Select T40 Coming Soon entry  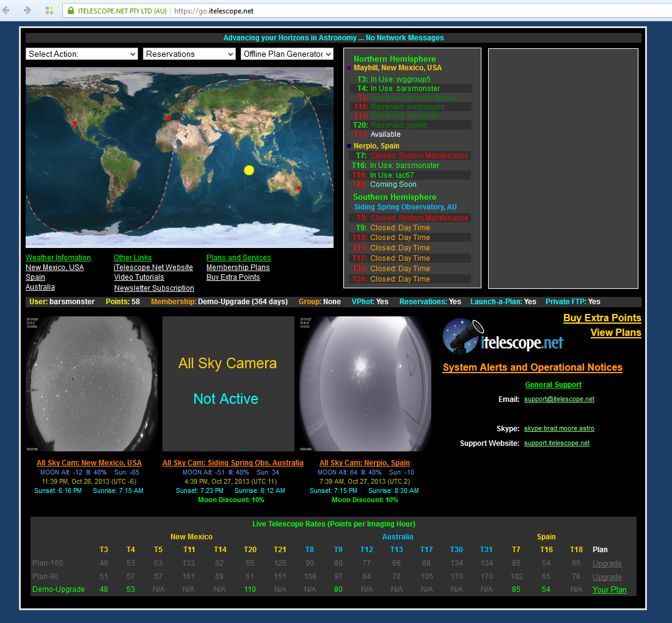[x=384, y=184]
